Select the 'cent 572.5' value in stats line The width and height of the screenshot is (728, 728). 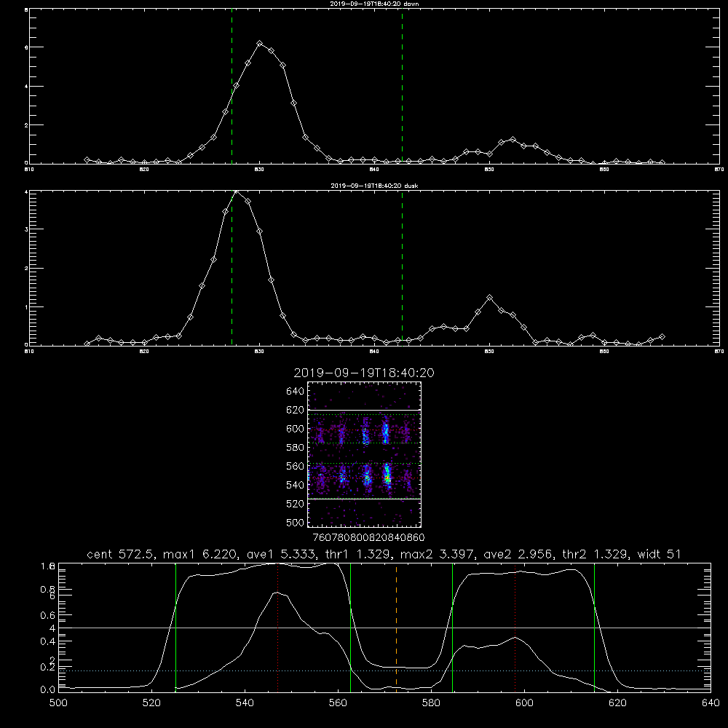[x=121, y=554]
